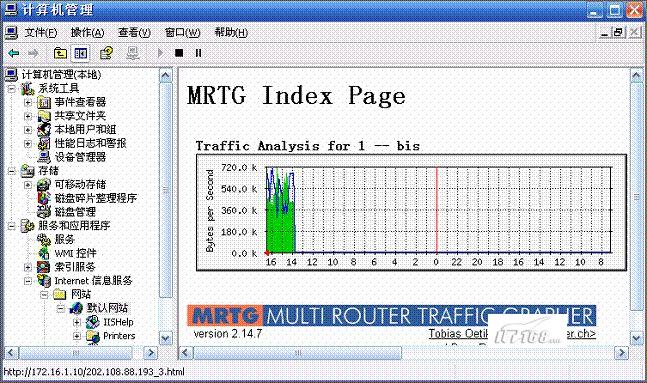Click the Stop square toolbar button

[179, 53]
